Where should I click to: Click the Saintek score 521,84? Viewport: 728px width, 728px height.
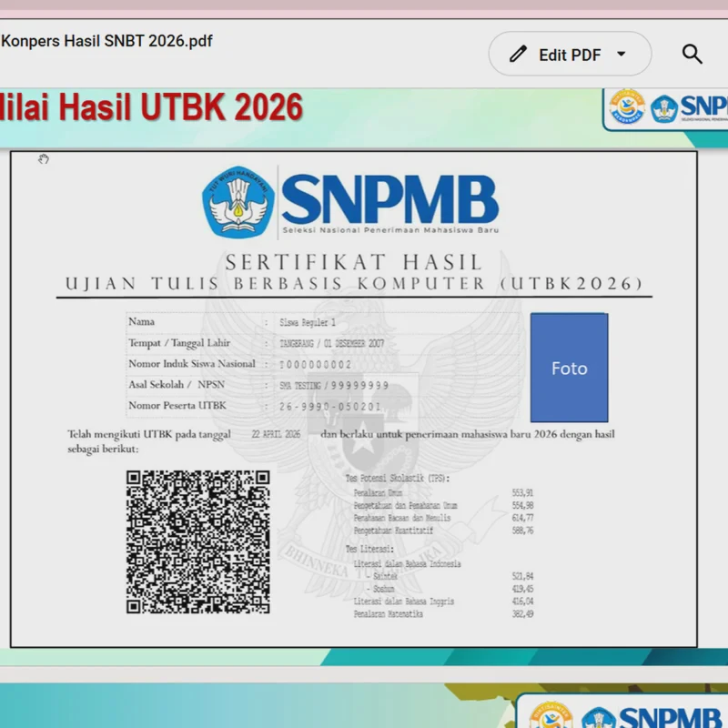pyautogui.click(x=522, y=576)
